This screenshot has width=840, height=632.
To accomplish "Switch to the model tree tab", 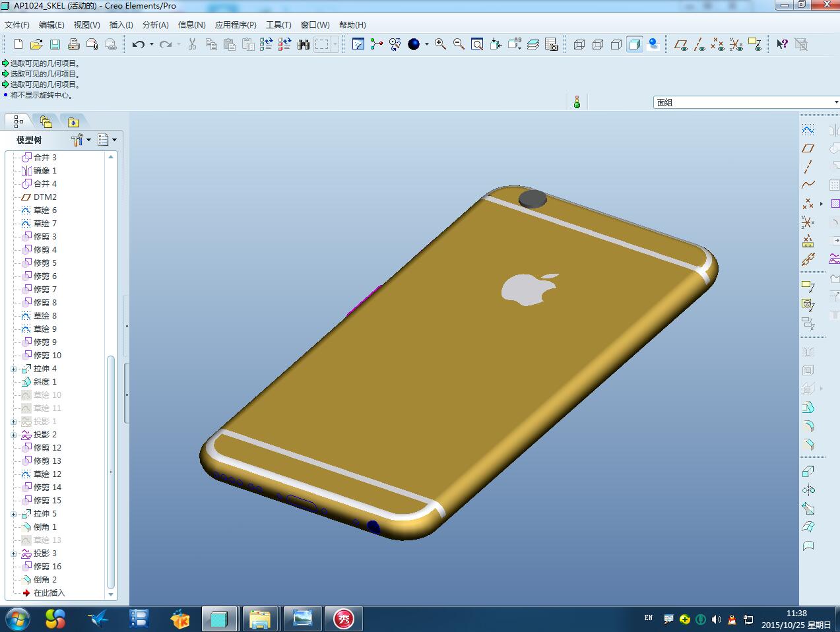I will point(18,121).
